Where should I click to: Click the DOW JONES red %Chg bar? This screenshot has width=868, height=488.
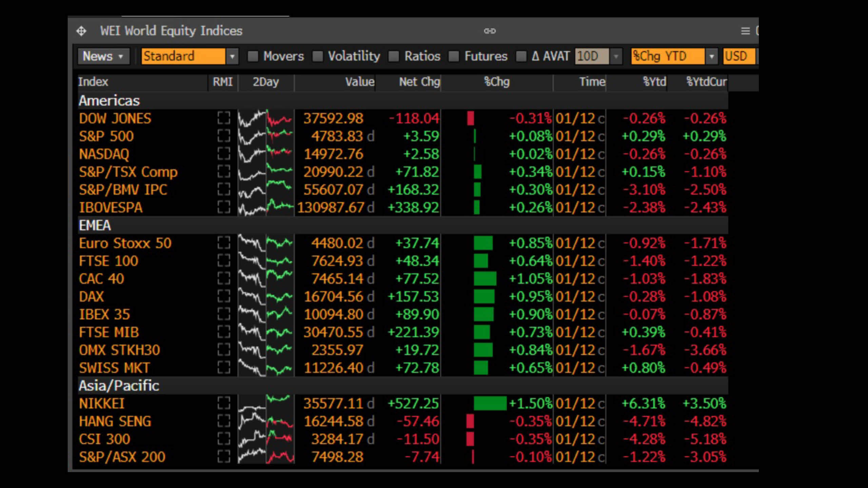470,118
